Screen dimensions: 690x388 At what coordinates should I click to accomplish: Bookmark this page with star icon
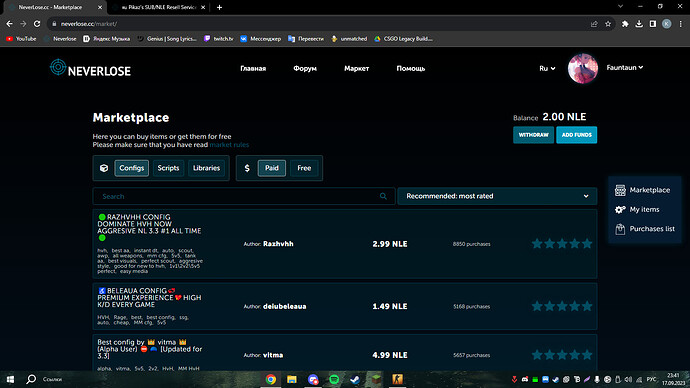pyautogui.click(x=608, y=24)
